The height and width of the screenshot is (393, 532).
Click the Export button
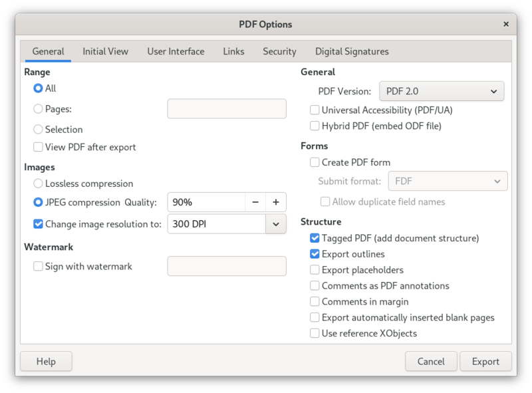click(485, 361)
